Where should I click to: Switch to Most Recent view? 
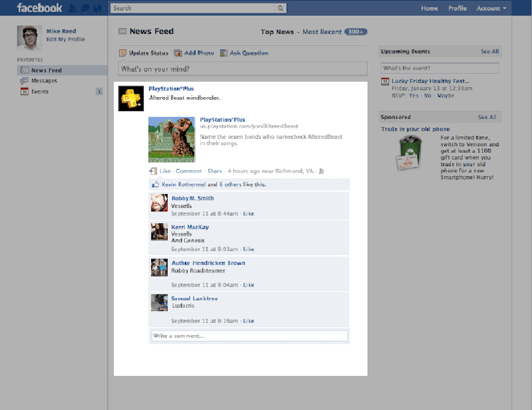322,32
